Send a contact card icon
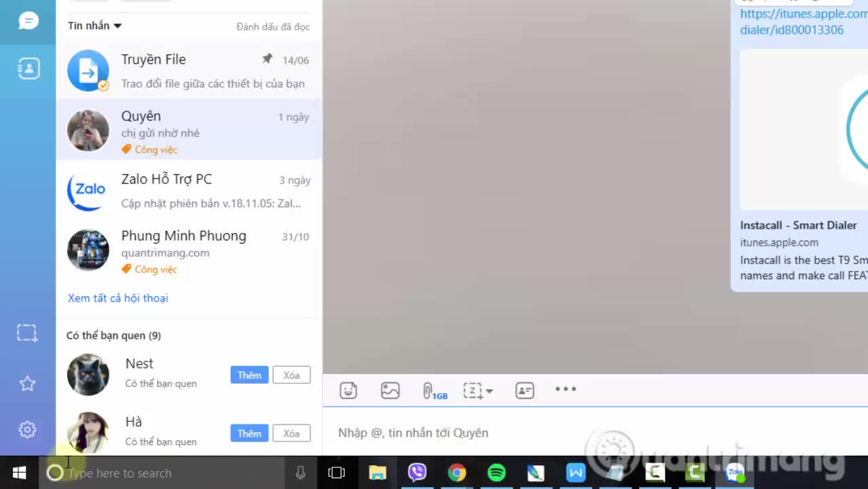Viewport: 868px width, 489px height. [525, 391]
